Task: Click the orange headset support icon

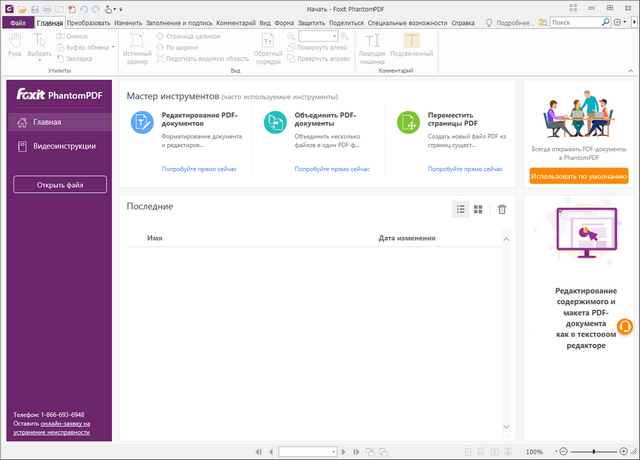Action: (x=625, y=326)
